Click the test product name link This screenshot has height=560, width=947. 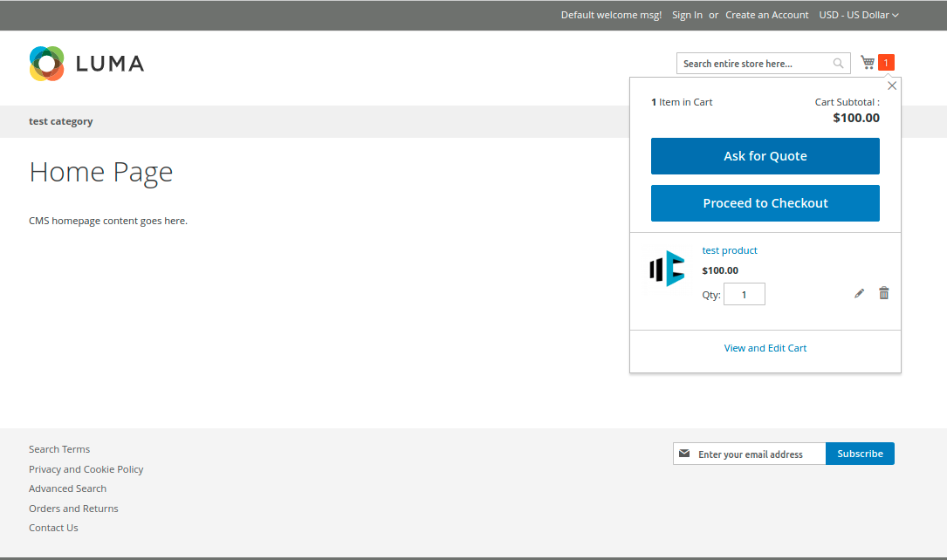pyautogui.click(x=730, y=250)
